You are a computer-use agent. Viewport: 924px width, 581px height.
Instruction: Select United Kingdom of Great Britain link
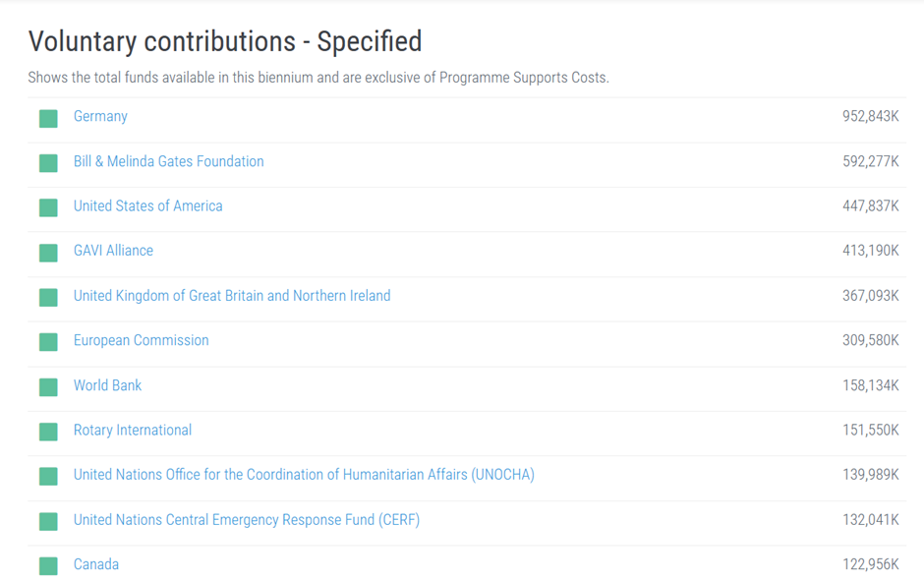pos(232,295)
